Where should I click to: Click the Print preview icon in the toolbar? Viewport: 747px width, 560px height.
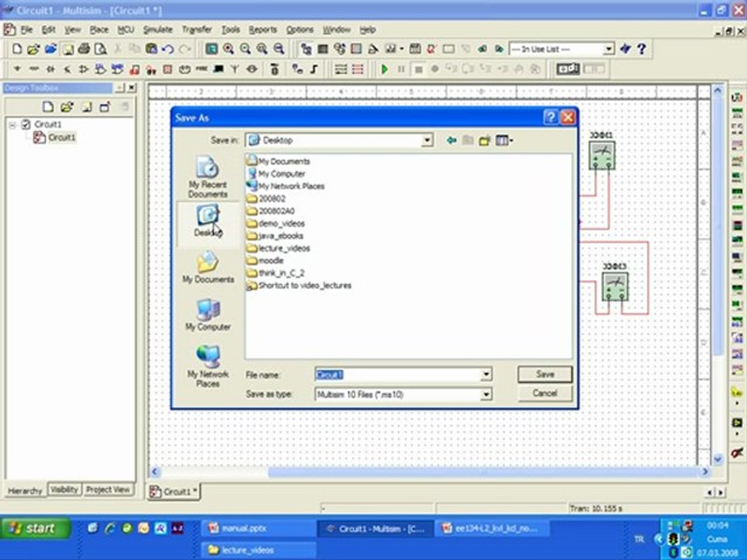point(100,48)
